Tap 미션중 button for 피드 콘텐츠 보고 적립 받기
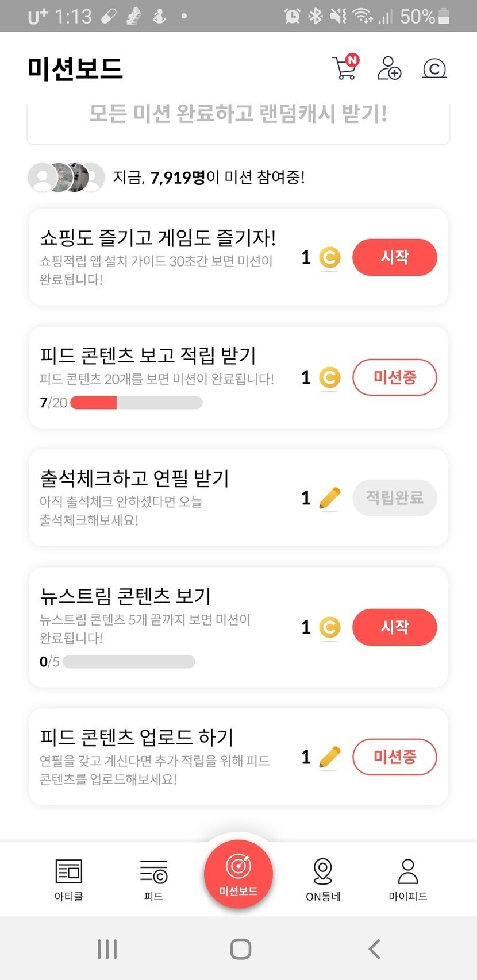 394,377
